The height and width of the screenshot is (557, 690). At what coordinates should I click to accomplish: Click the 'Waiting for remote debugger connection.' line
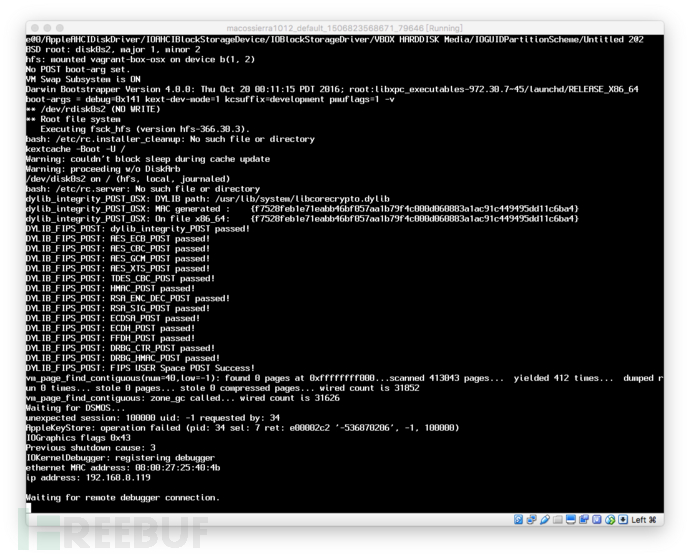(x=123, y=498)
